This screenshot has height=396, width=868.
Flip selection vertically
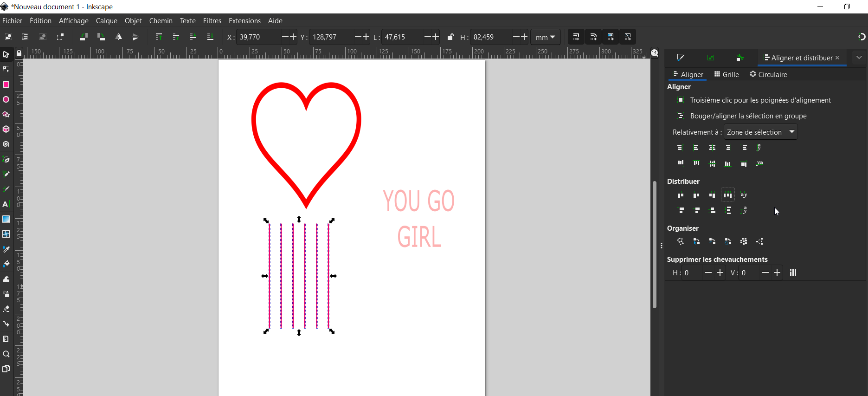click(135, 37)
